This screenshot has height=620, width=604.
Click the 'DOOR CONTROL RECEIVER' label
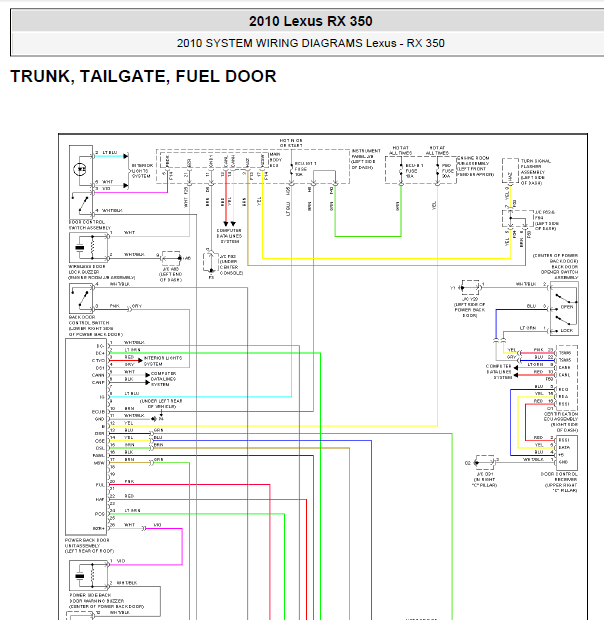[x=559, y=476]
